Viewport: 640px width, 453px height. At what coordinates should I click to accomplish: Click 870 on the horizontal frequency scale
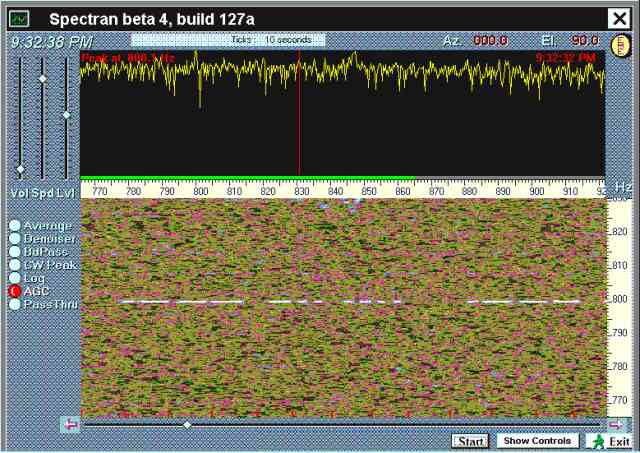pyautogui.click(x=436, y=191)
